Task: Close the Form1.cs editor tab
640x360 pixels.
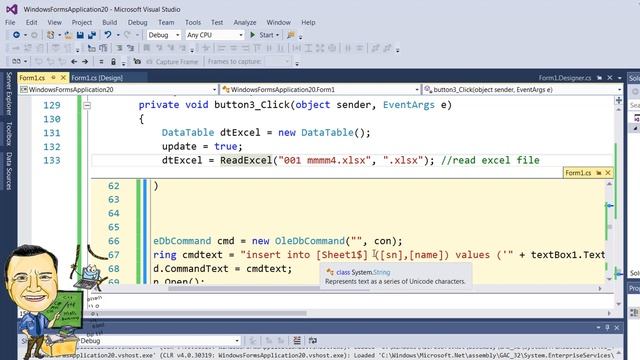Action: [x=63, y=78]
